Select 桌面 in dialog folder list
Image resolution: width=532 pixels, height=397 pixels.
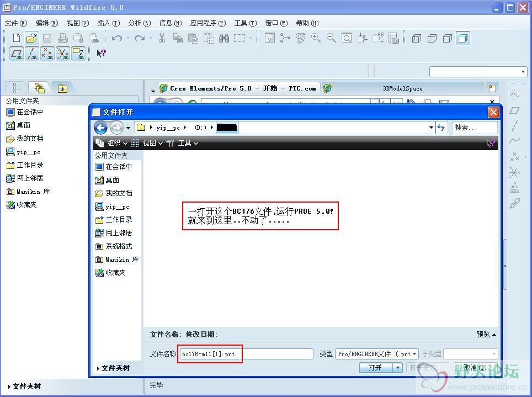[x=107, y=180]
